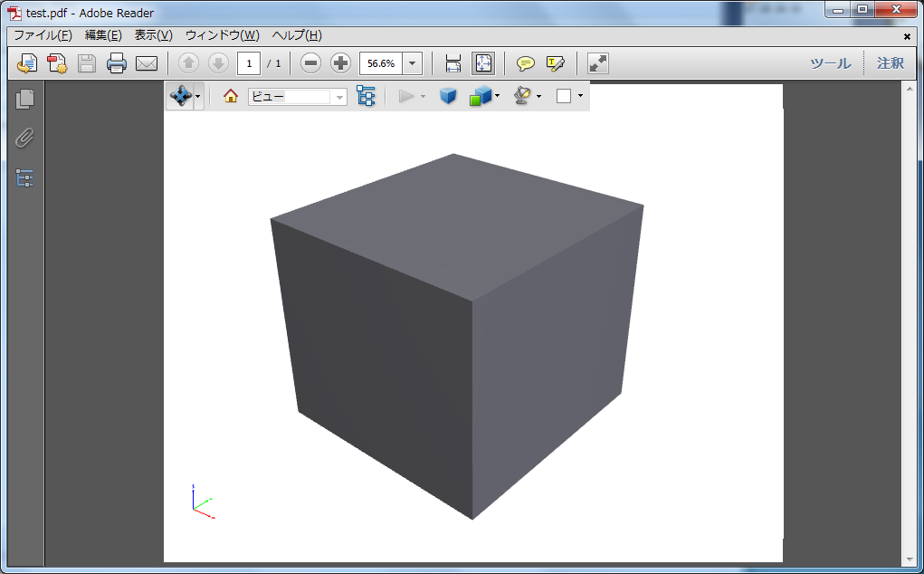Send file by email envelope icon

[x=147, y=63]
